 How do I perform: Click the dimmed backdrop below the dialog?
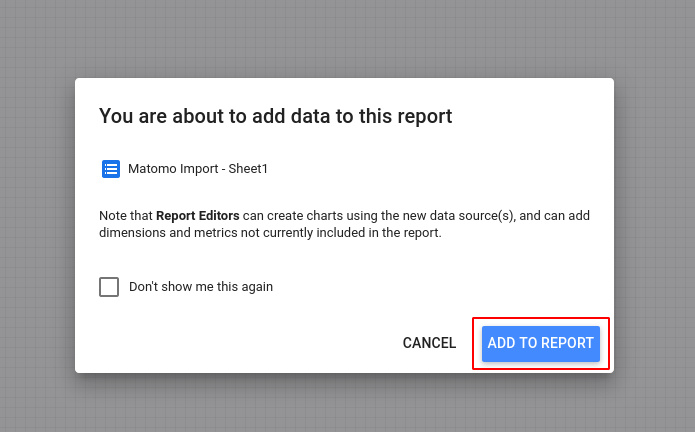click(x=347, y=404)
